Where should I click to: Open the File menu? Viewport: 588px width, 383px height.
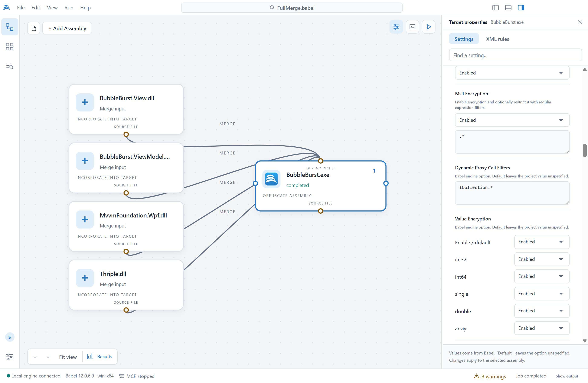21,8
